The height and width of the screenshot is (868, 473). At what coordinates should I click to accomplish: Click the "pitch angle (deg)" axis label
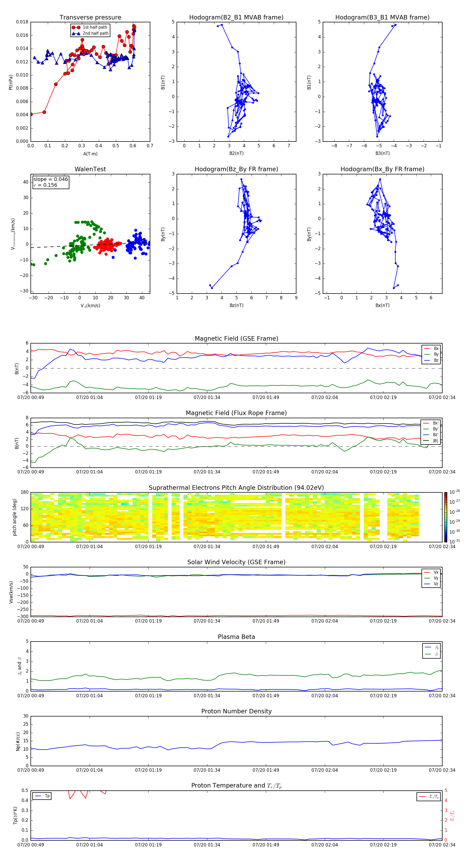pos(14,517)
